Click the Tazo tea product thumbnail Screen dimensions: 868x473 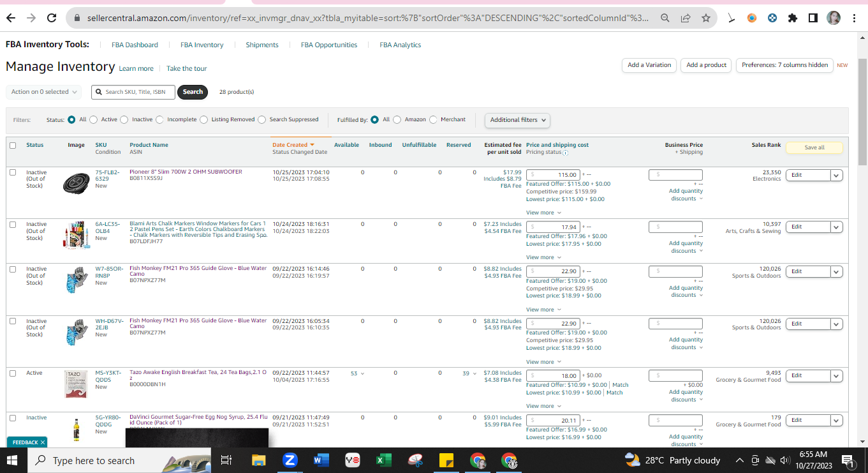click(76, 384)
